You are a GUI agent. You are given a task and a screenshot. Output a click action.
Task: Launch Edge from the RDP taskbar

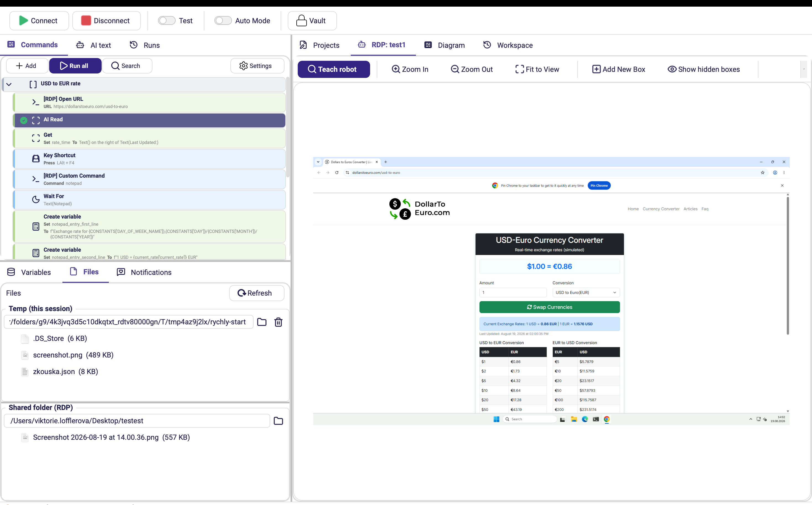click(585, 419)
